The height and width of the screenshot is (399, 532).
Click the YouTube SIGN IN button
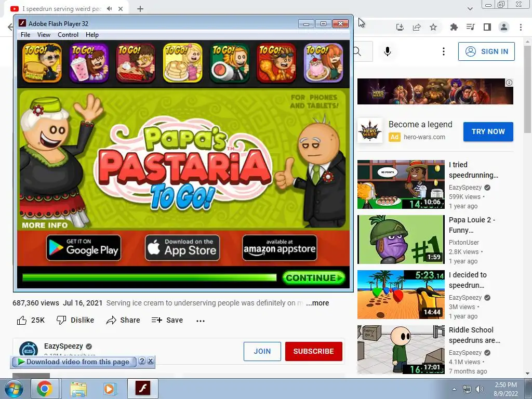pos(486,51)
